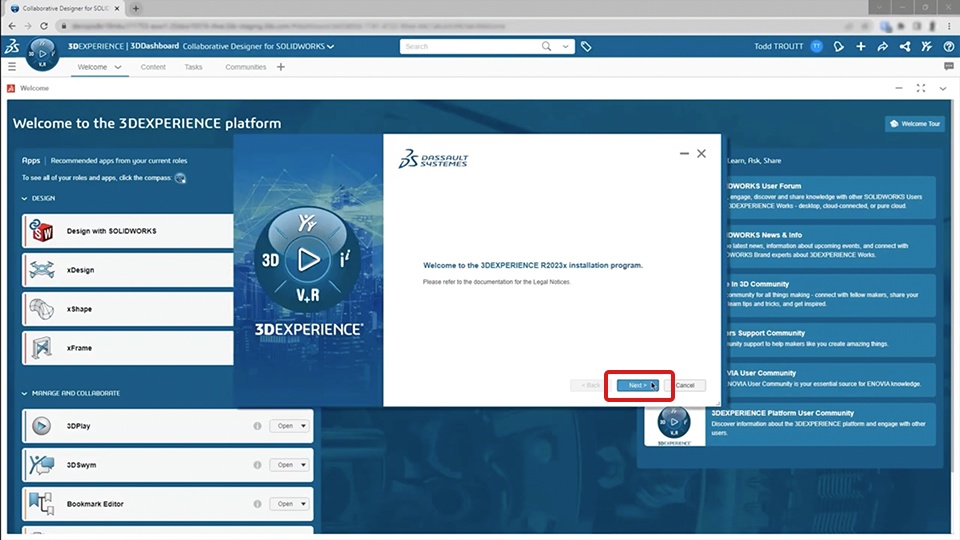Click the Bookmark Editor app icon
Screen dimensions: 960x540
point(41,504)
